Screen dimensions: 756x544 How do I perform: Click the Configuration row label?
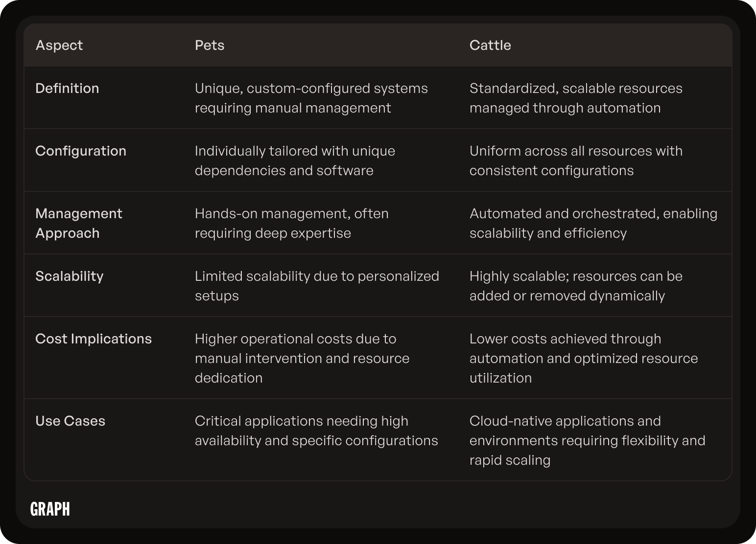coord(81,151)
